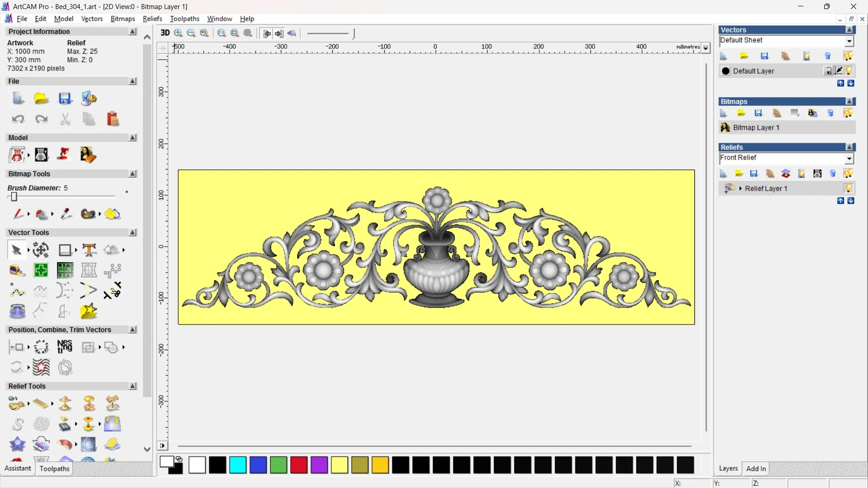Toggle visibility bulb of Relief Layer 1
This screenshot has height=488, width=868.
click(848, 188)
